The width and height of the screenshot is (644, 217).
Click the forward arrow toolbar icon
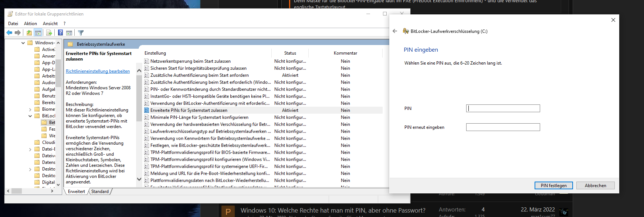pos(18,33)
